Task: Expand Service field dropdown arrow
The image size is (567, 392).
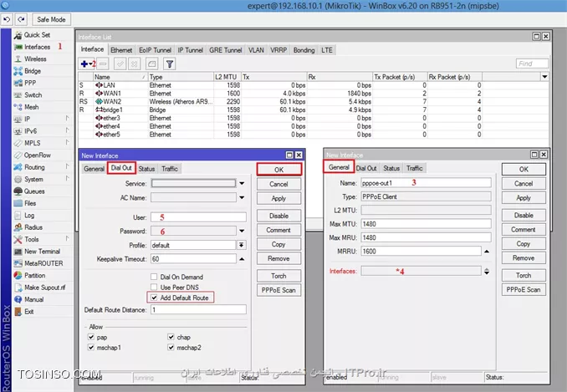Action: pyautogui.click(x=242, y=184)
